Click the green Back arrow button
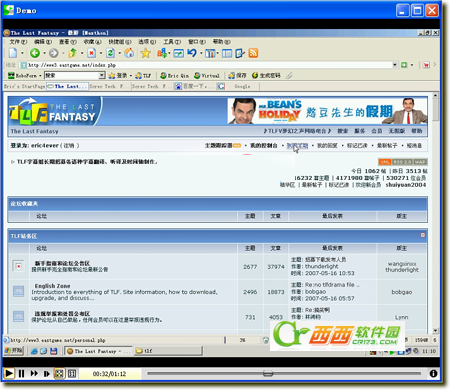The height and width of the screenshot is (390, 450). [35, 53]
